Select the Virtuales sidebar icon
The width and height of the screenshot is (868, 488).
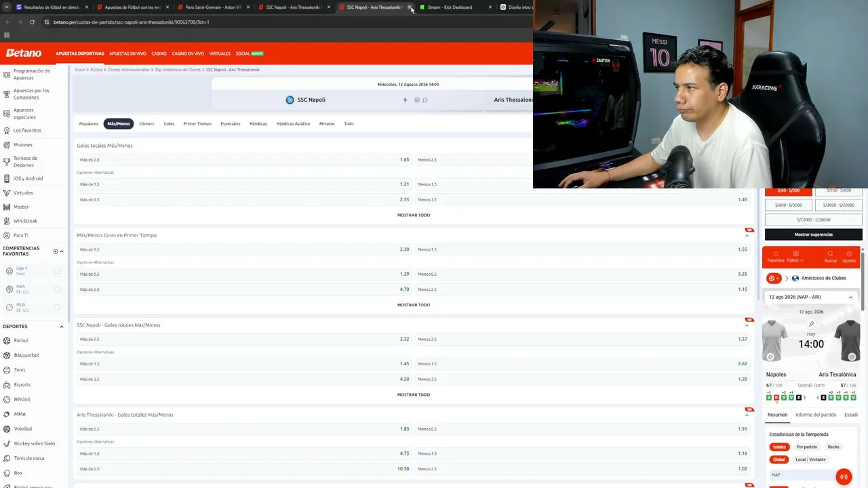coord(7,192)
